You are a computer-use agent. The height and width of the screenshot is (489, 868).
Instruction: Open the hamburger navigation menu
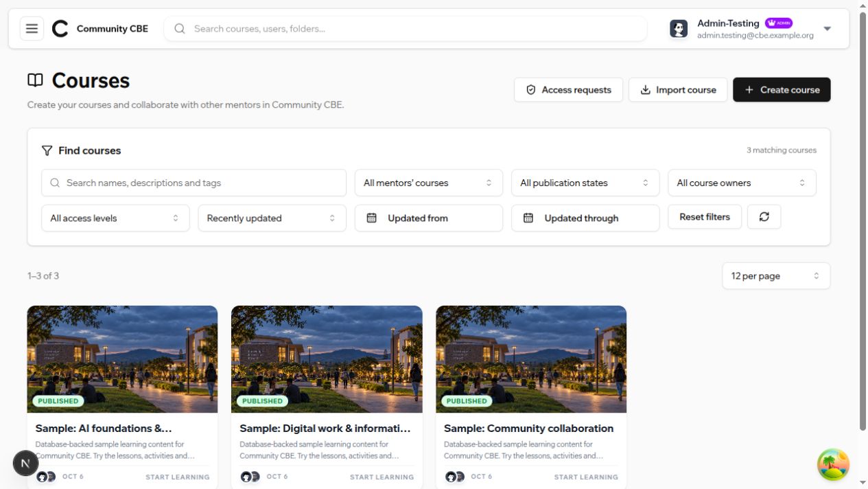32,29
